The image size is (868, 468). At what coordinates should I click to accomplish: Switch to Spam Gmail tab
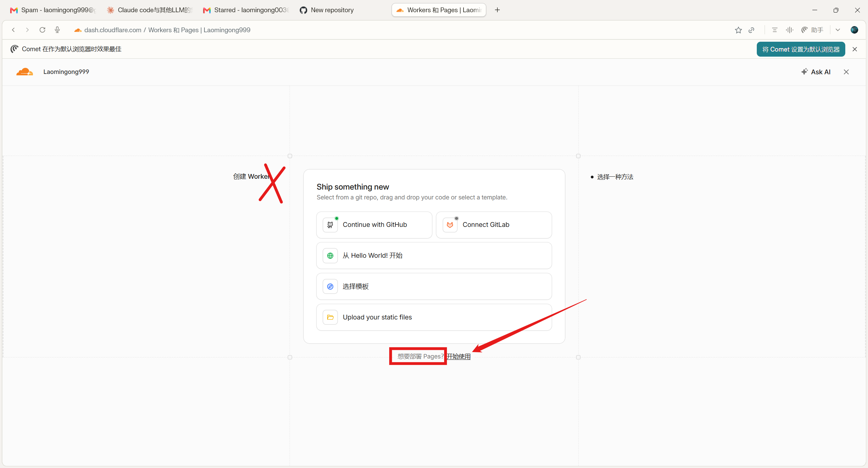[53, 10]
